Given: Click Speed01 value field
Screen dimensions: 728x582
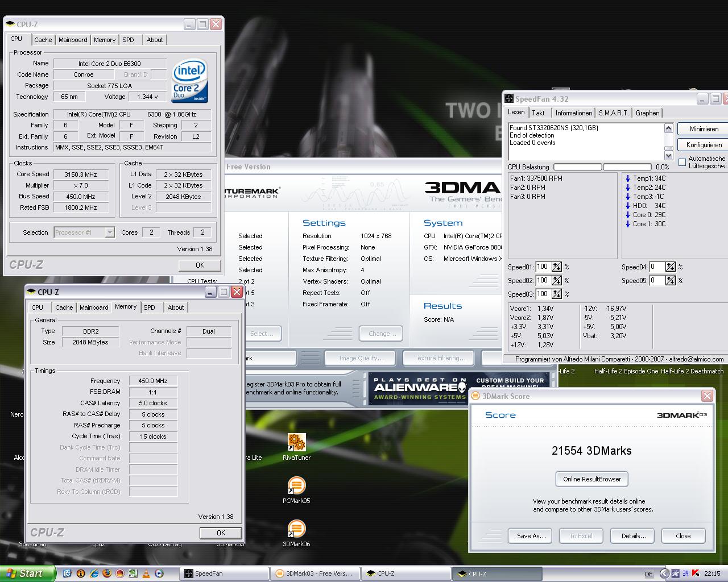Looking at the screenshot, I should pos(543,267).
